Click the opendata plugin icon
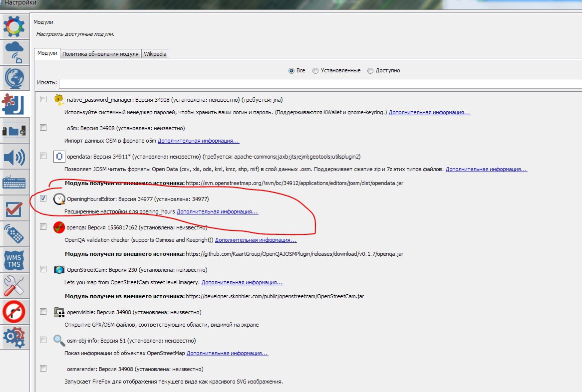582x392 pixels. (59, 157)
